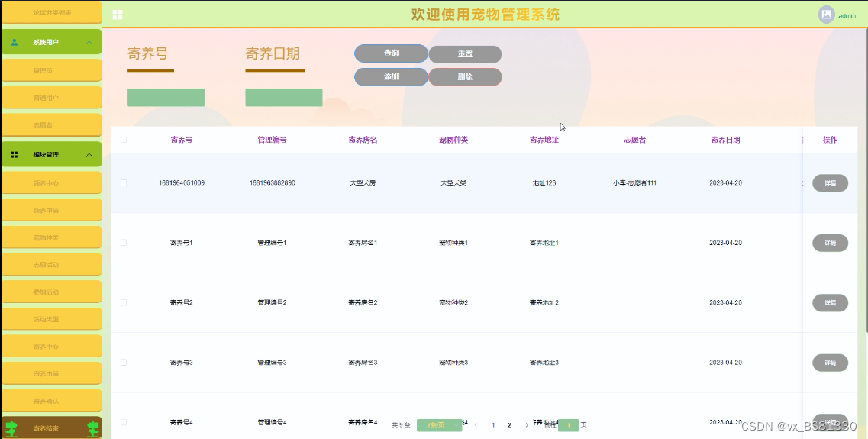This screenshot has height=439, width=868.
Task: Check the row checkbox for 寄养号1
Action: coord(124,243)
